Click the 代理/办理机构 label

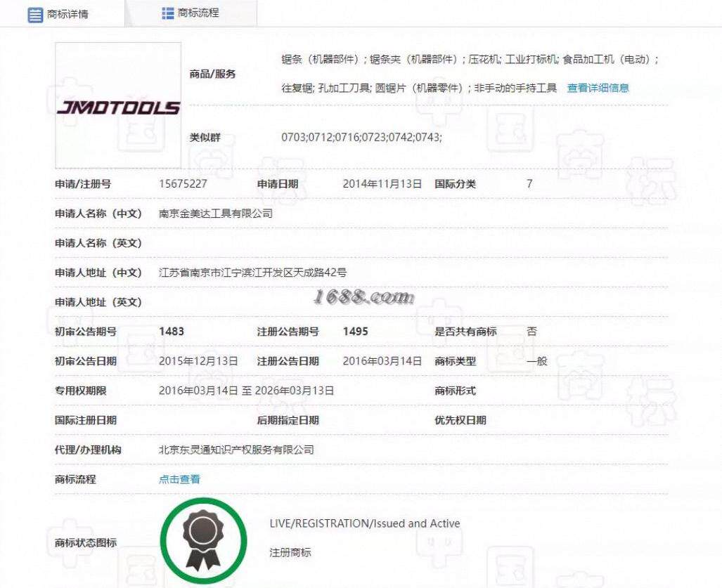(88, 450)
